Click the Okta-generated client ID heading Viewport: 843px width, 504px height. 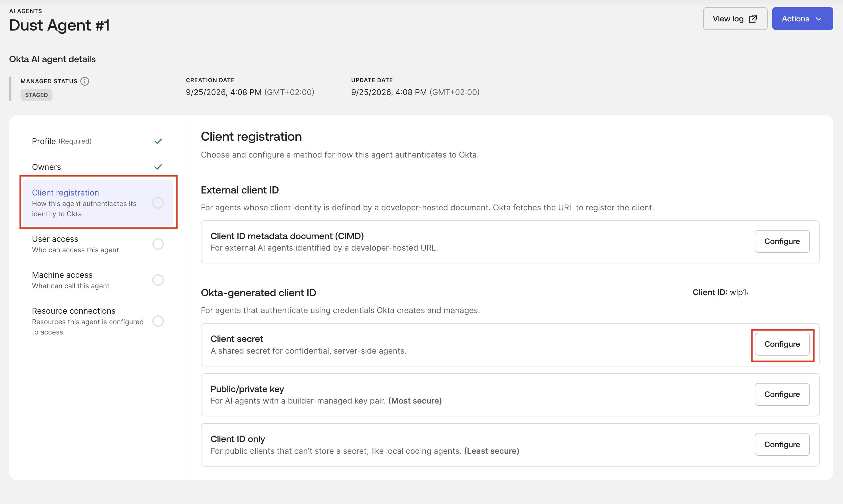(258, 293)
